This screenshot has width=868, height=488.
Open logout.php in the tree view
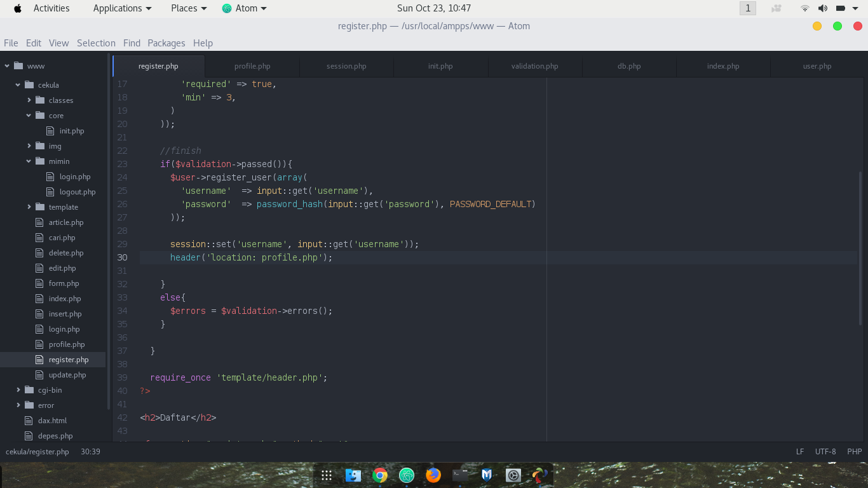coord(78,191)
